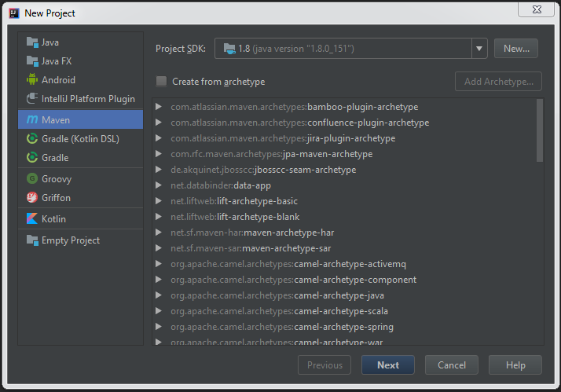Expand the net.databinder data-app node
Viewport: 561px width, 392px height.
pyautogui.click(x=159, y=185)
